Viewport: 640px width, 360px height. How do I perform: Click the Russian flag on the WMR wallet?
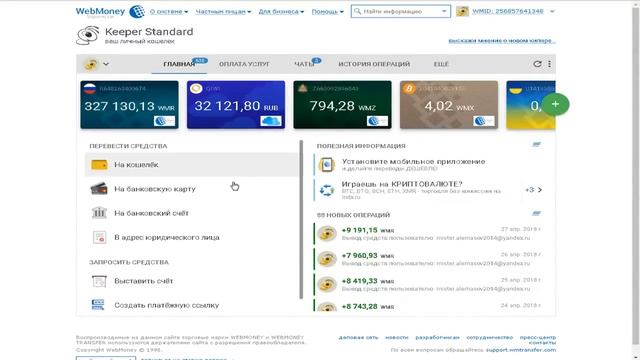(90, 89)
